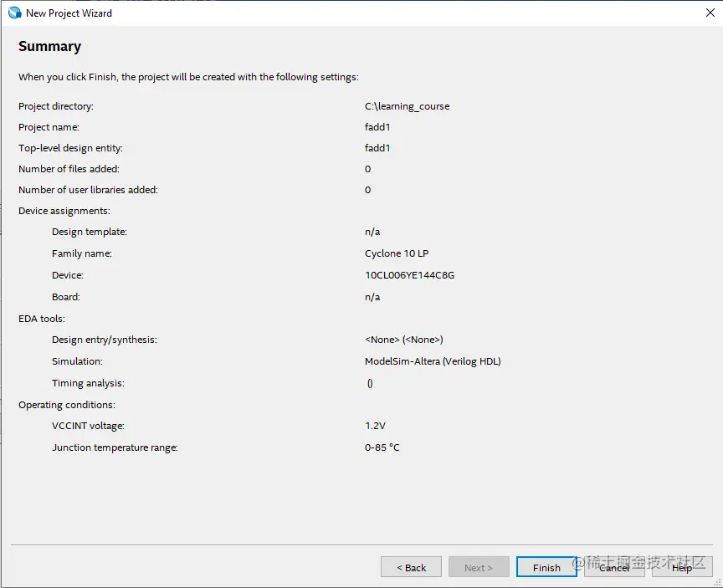Click the Family name value Cyclone 10 LP
The image size is (723, 588).
(x=397, y=253)
